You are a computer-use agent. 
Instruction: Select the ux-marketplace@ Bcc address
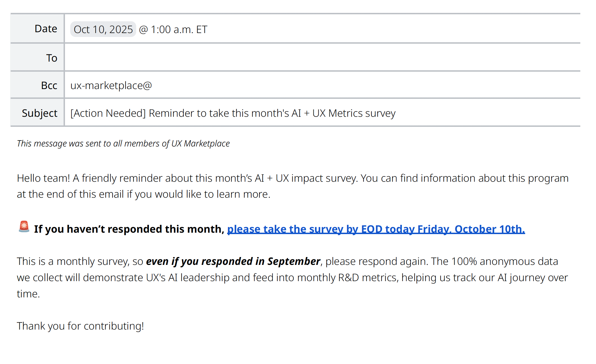coord(111,86)
